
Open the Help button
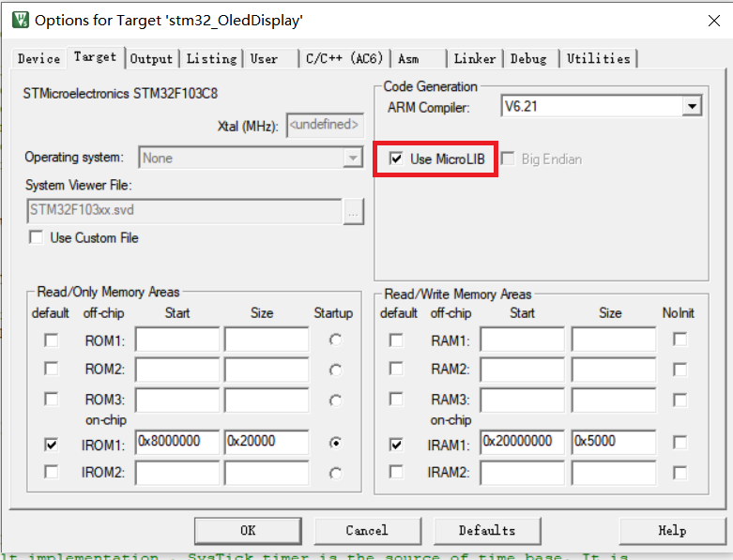pyautogui.click(x=672, y=531)
